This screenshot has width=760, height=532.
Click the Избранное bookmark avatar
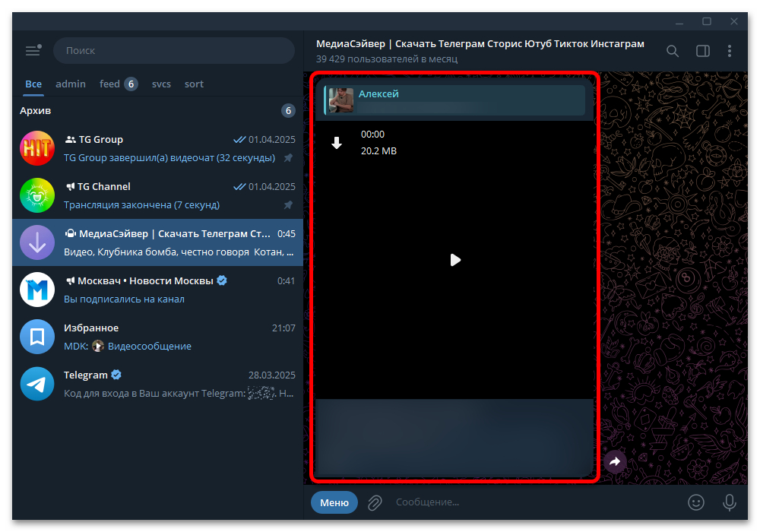click(37, 336)
